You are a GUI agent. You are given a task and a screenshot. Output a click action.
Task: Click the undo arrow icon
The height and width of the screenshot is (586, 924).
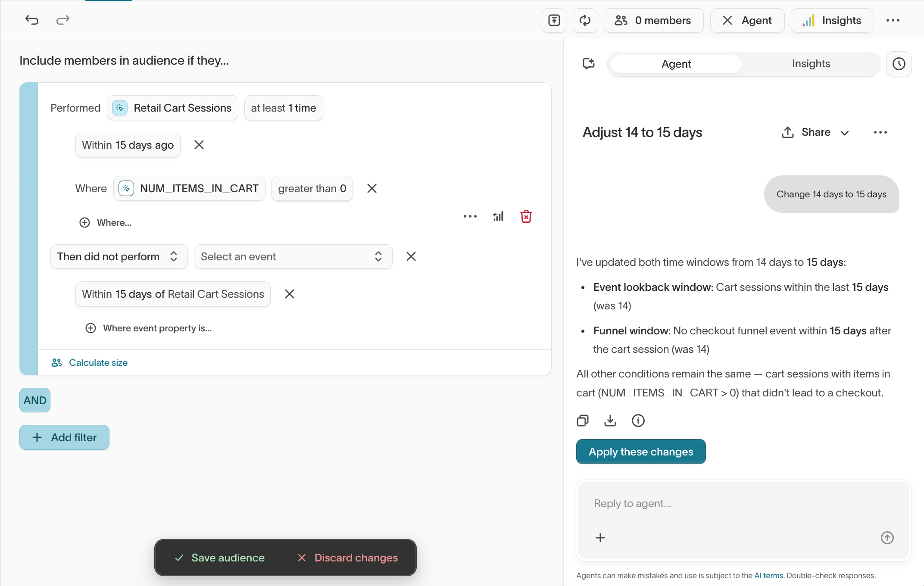32,20
